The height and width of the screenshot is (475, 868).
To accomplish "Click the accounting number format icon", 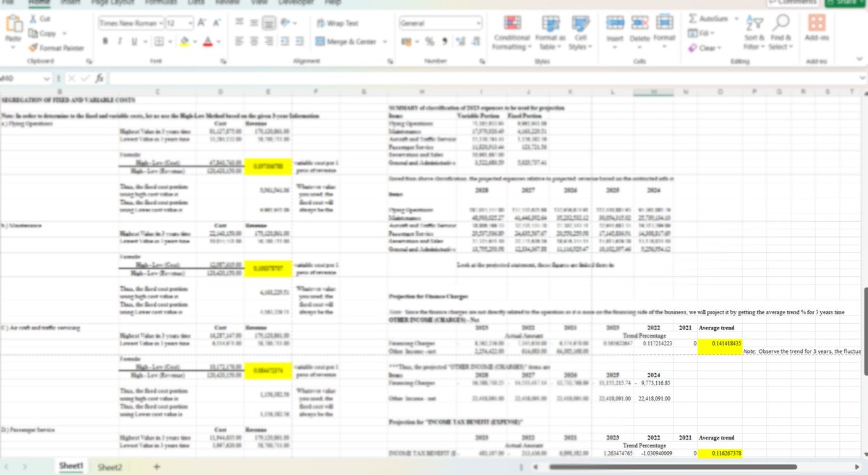I will 406,41.
